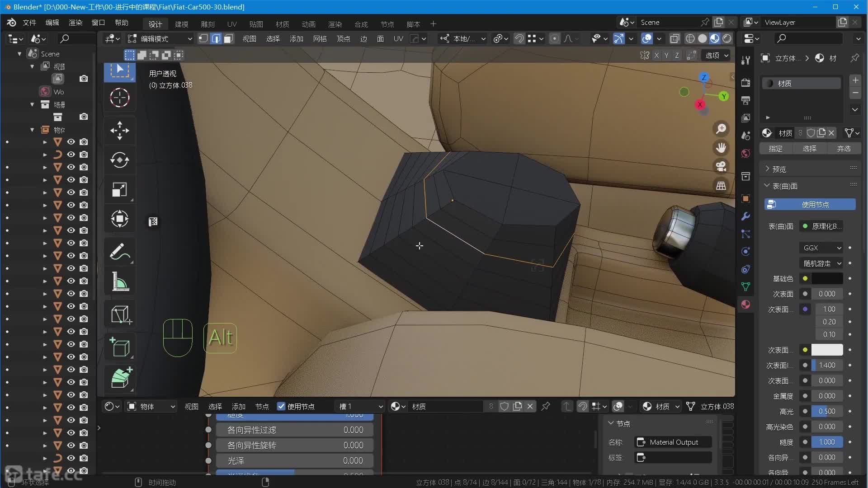Click the Assign material button
The width and height of the screenshot is (868, 488).
point(776,148)
